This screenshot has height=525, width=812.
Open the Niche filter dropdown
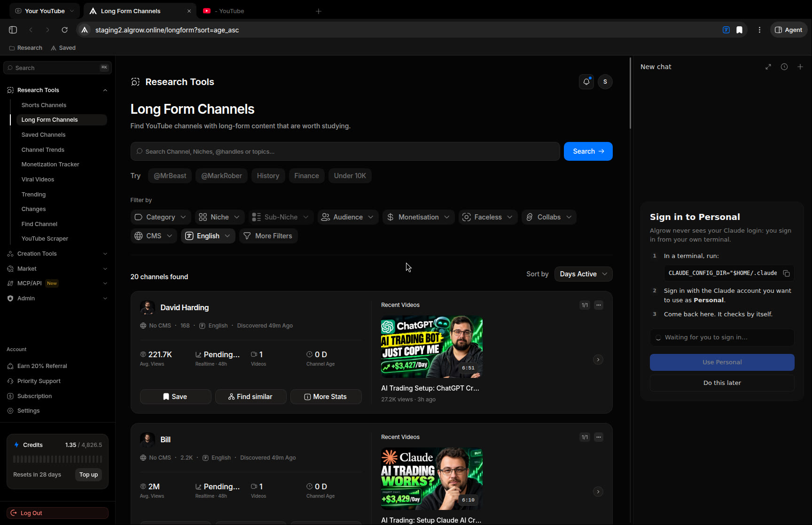coord(219,217)
